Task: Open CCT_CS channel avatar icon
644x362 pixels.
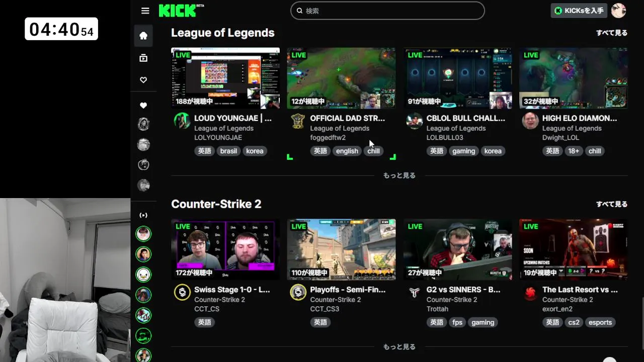Action: click(x=182, y=292)
